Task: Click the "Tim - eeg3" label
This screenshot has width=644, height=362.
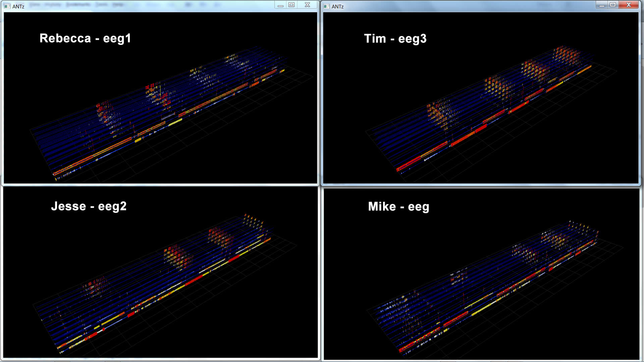Action: click(x=395, y=39)
